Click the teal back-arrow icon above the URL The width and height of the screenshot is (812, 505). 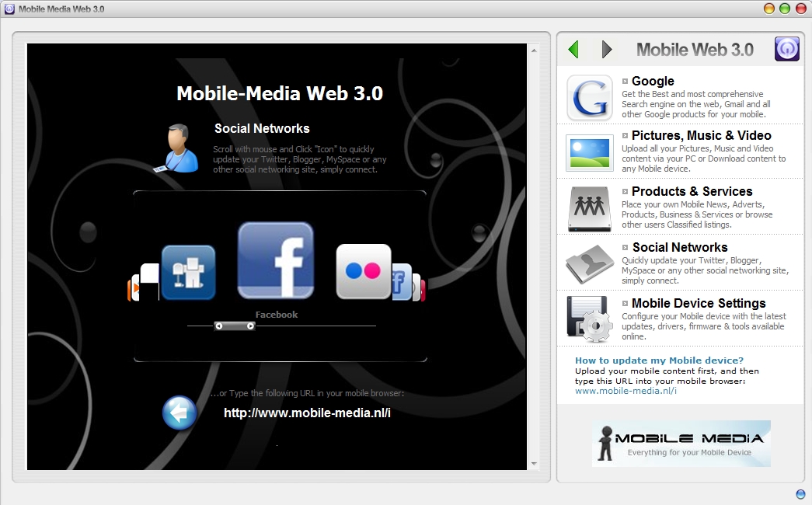(x=179, y=413)
